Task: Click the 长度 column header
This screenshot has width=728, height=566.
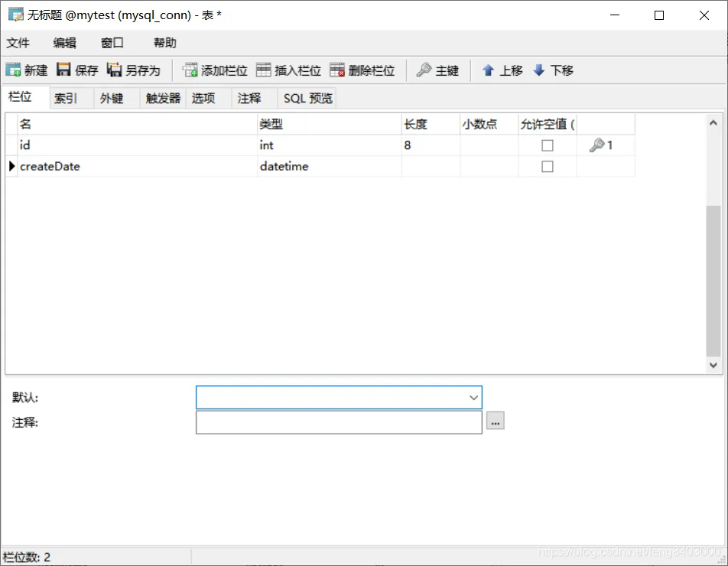Action: click(x=431, y=124)
